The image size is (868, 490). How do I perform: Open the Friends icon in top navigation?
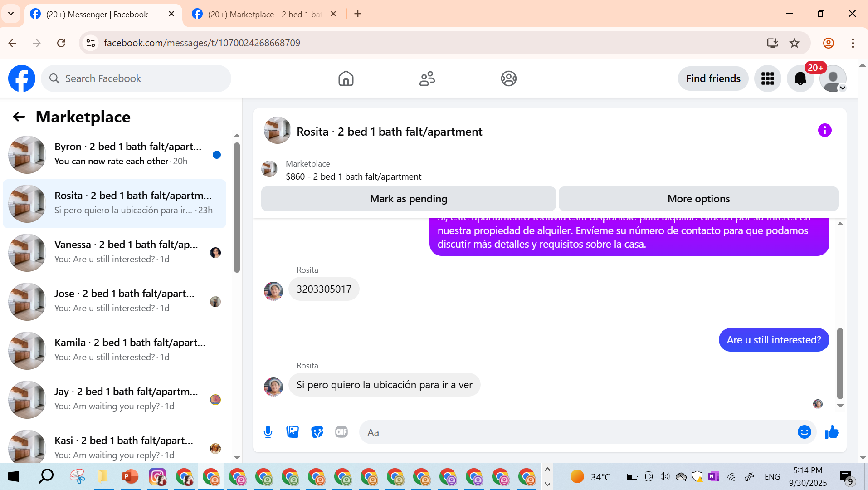[427, 78]
